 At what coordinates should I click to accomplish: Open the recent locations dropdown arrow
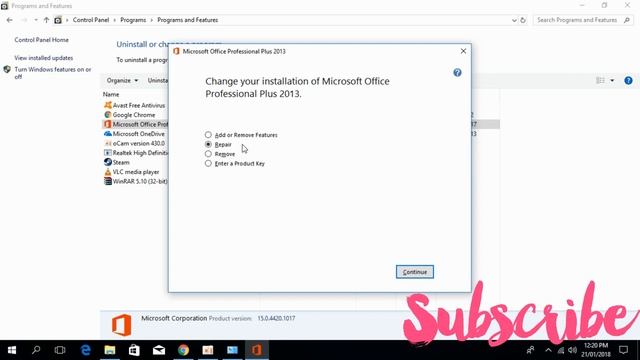pyautogui.click(x=36, y=20)
